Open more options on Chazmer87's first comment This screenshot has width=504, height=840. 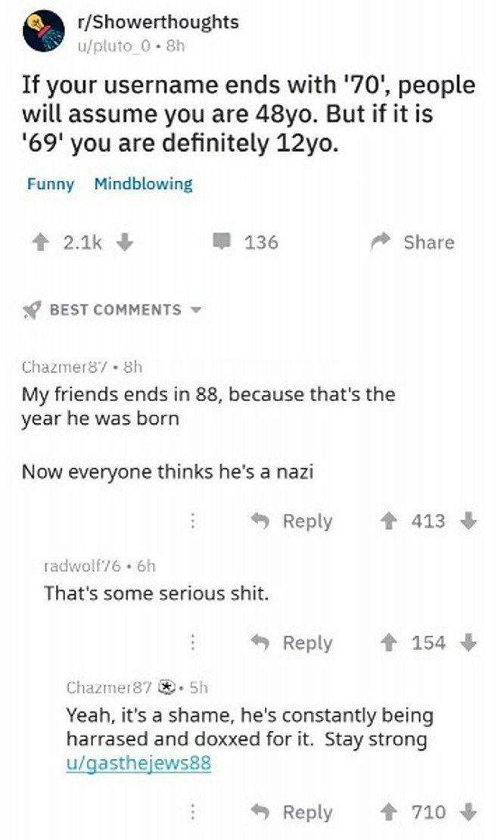pos(193,521)
